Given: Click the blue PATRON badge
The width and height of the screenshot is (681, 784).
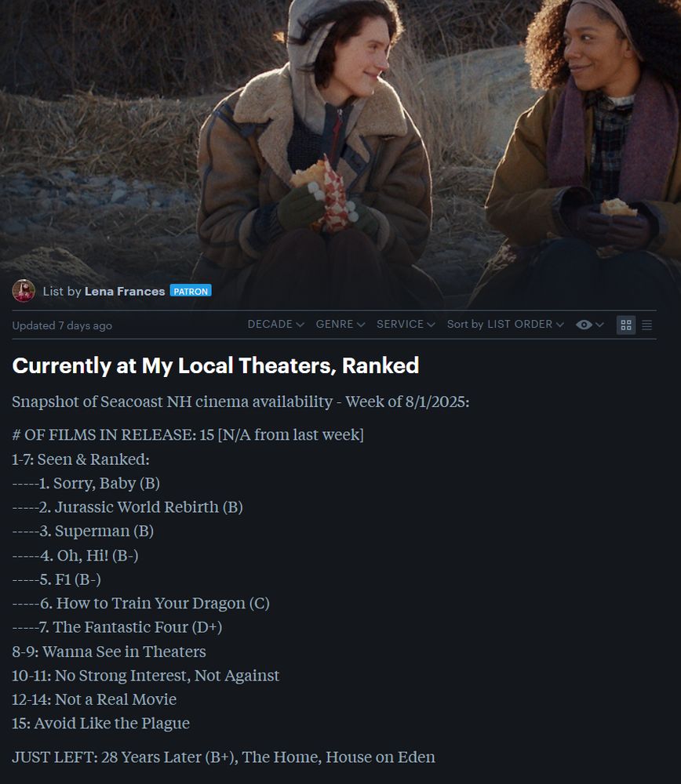Looking at the screenshot, I should pos(191,291).
